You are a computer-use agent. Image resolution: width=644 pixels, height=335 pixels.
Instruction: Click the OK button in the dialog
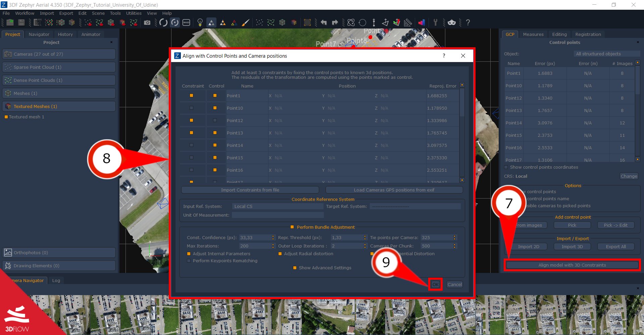(435, 284)
